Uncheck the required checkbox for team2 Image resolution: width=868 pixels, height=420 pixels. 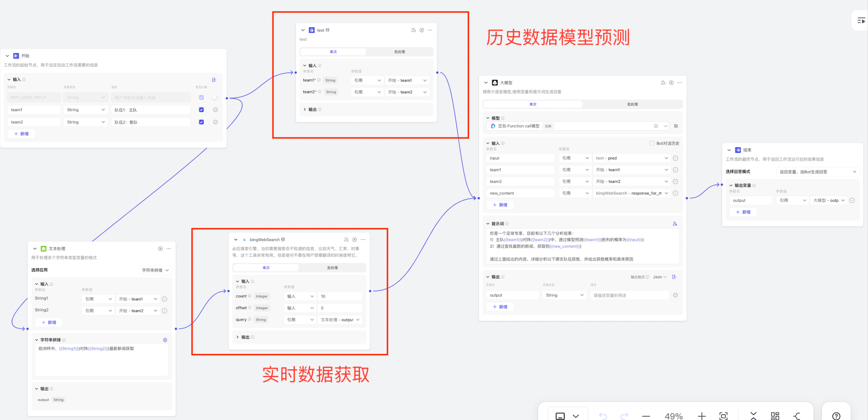(x=201, y=122)
